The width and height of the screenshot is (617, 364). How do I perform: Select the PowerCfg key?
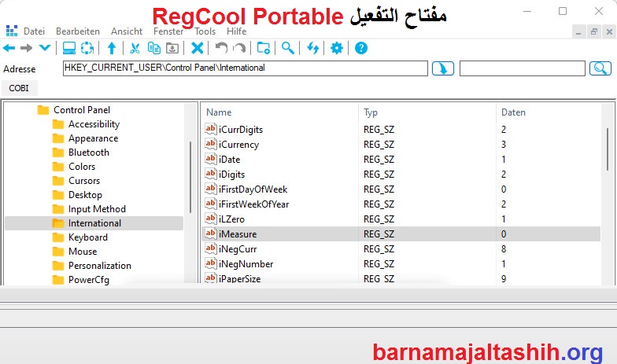coord(88,280)
